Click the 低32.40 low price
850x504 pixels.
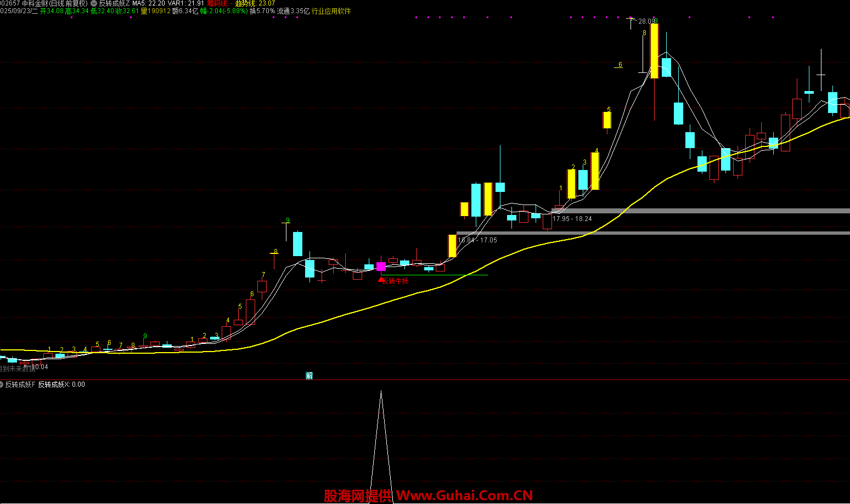point(102,11)
